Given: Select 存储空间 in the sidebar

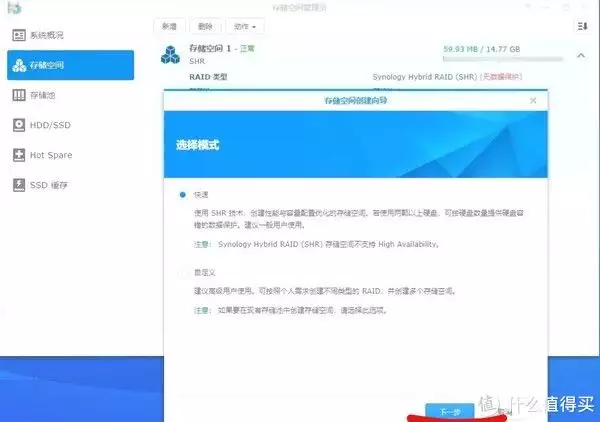Looking at the screenshot, I should 70,65.
